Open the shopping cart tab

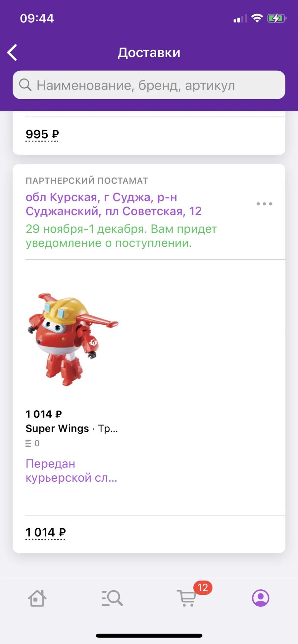(186, 598)
